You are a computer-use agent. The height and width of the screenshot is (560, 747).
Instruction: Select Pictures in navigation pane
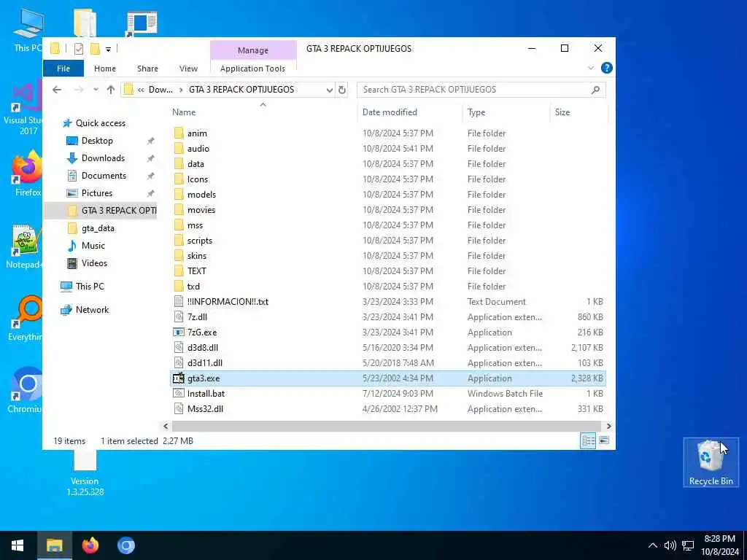pos(97,192)
